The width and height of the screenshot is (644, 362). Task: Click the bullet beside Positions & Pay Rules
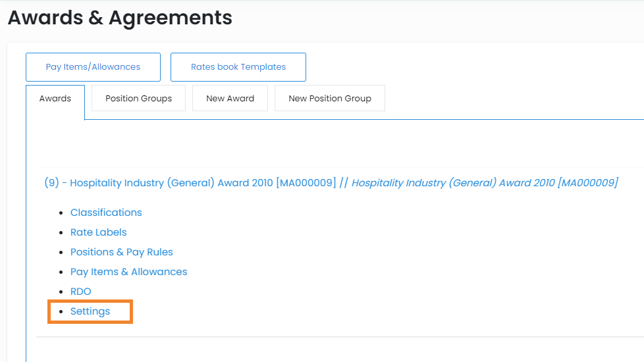pos(62,253)
